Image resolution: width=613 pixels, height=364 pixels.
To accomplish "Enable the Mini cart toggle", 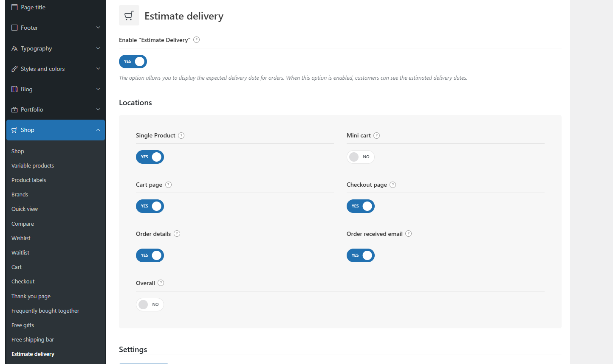I will (x=361, y=157).
